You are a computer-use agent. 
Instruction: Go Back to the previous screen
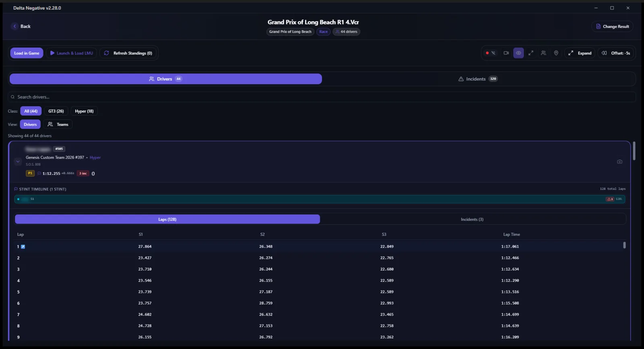coord(21,27)
